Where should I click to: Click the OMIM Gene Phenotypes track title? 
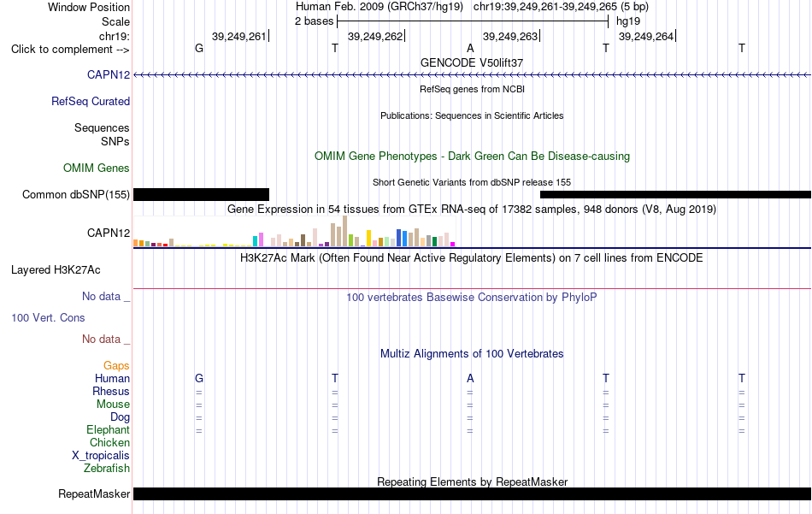click(x=472, y=157)
